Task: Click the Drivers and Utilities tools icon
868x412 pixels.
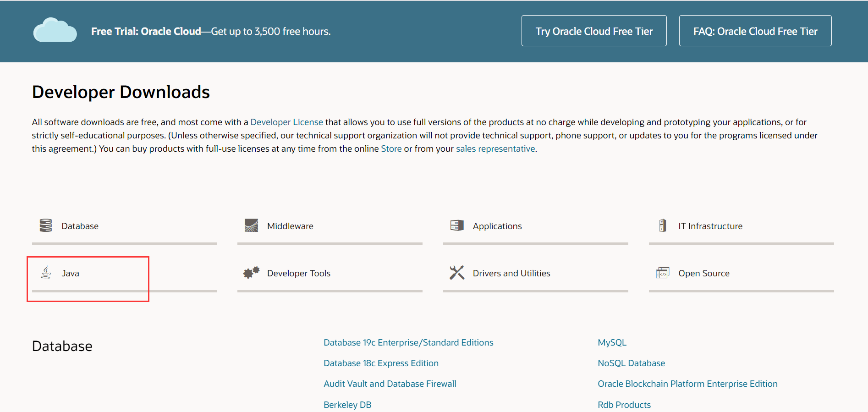Action: click(x=457, y=273)
